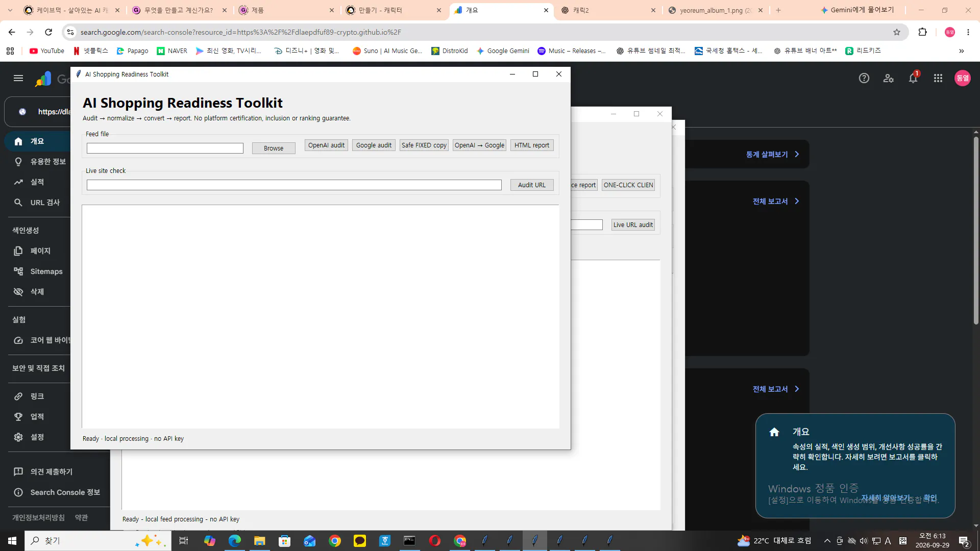Viewport: 980px width, 551px height.
Task: Create a Safe FIXED copy
Action: pos(424,145)
